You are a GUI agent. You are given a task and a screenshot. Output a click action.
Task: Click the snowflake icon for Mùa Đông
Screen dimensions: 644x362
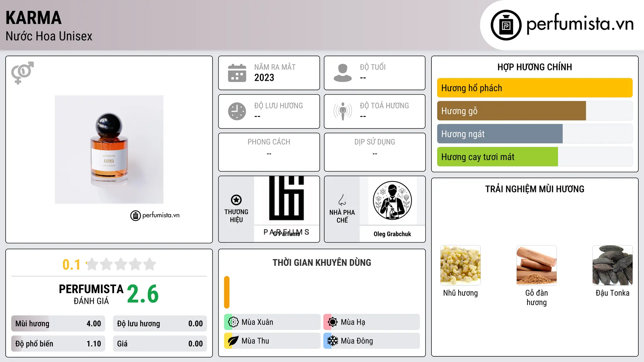tap(333, 341)
